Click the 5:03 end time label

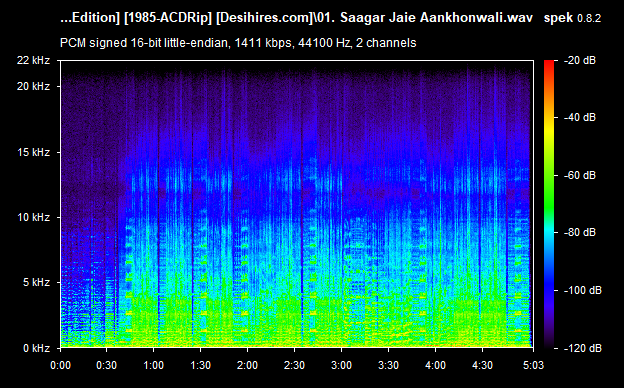click(533, 365)
